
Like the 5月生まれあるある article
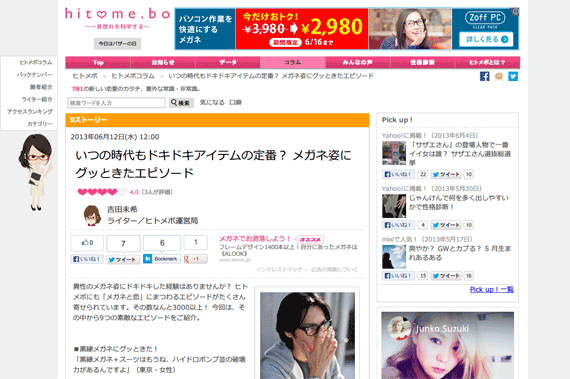pos(398,276)
